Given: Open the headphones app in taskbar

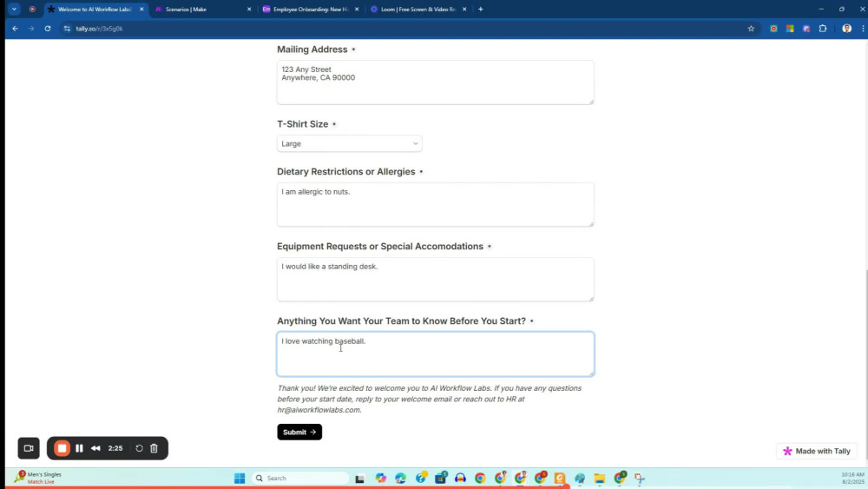Looking at the screenshot, I should pyautogui.click(x=460, y=478).
